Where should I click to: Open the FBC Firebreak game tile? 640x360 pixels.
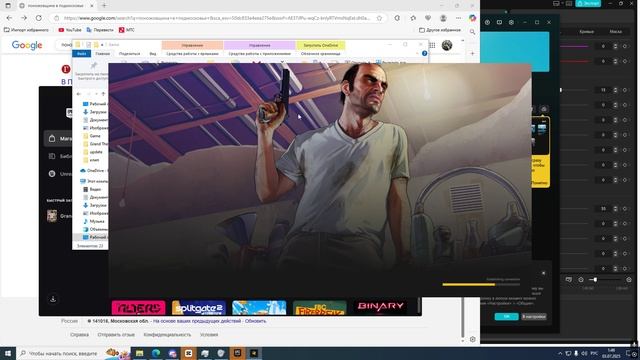(320, 308)
